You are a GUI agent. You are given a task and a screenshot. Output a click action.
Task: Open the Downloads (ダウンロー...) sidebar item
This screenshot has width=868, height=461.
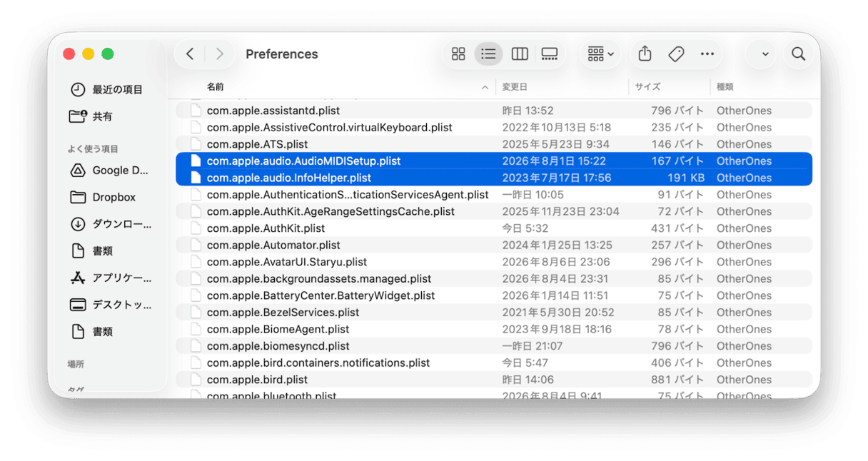tap(111, 224)
